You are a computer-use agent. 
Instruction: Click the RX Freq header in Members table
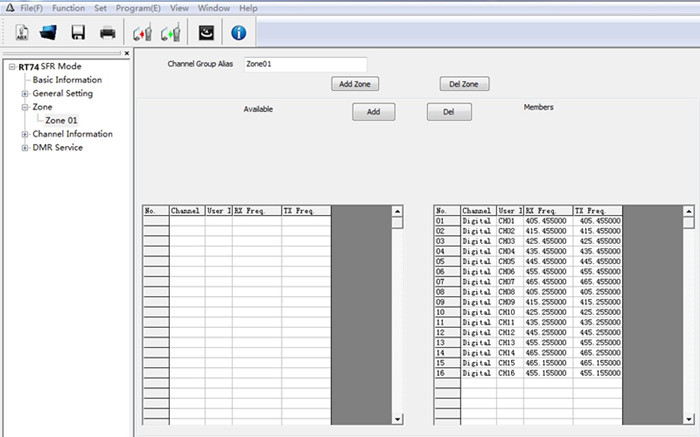tap(548, 211)
